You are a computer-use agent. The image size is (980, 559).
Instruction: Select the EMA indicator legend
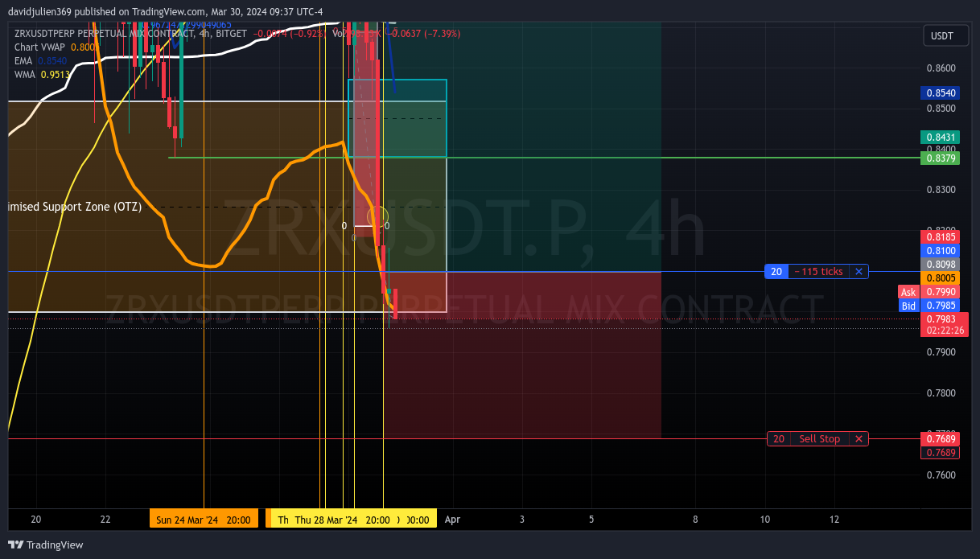(40, 60)
